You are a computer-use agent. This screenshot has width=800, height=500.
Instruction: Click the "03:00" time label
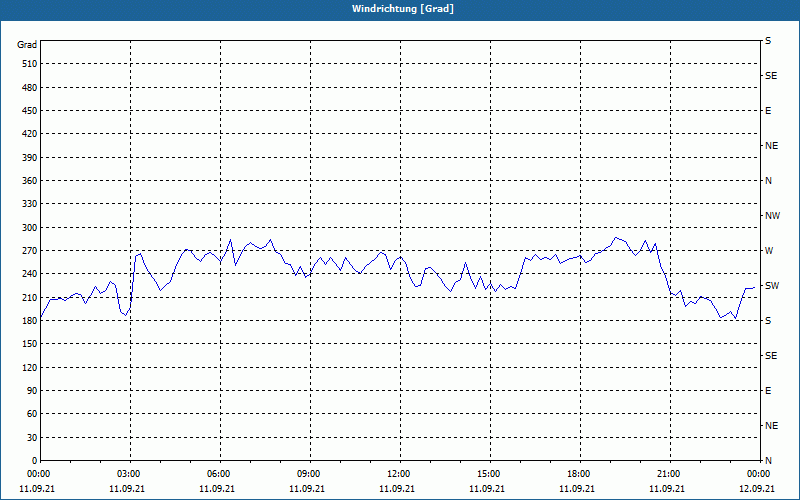pyautogui.click(x=129, y=474)
